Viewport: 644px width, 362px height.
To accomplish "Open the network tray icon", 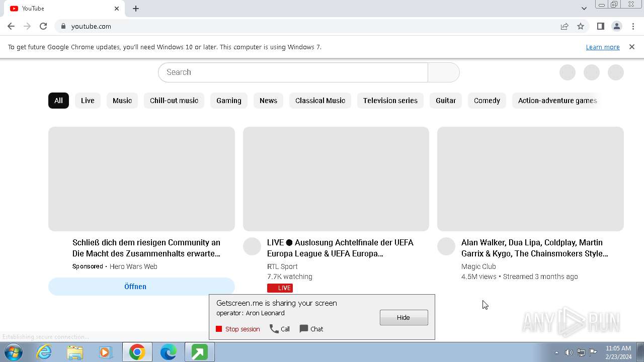I will pyautogui.click(x=581, y=352).
